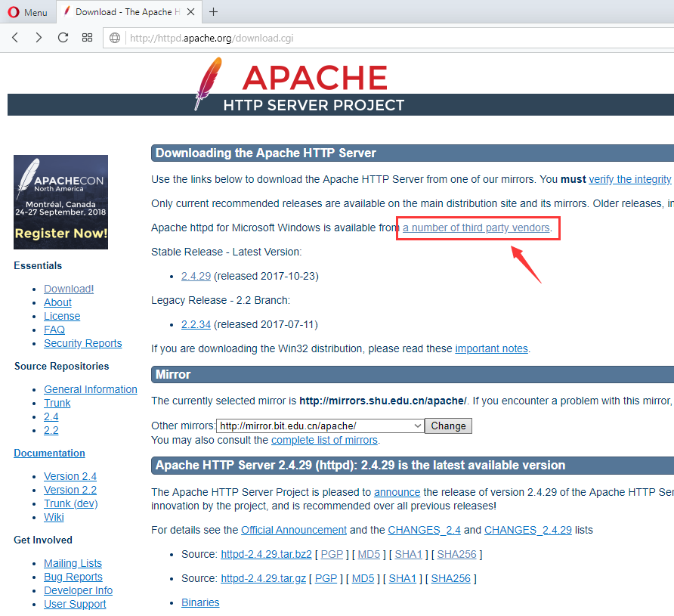
Task: Open the 2.4 source repository link
Action: click(51, 416)
